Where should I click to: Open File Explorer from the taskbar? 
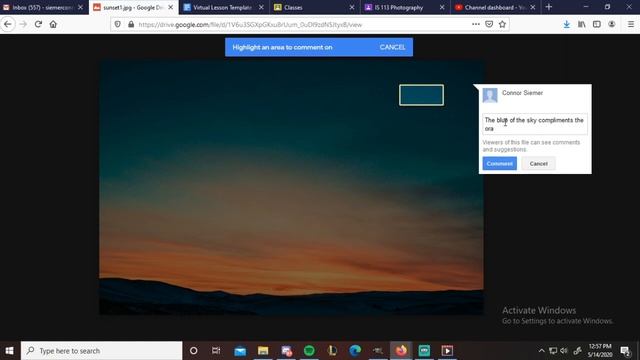click(x=263, y=351)
